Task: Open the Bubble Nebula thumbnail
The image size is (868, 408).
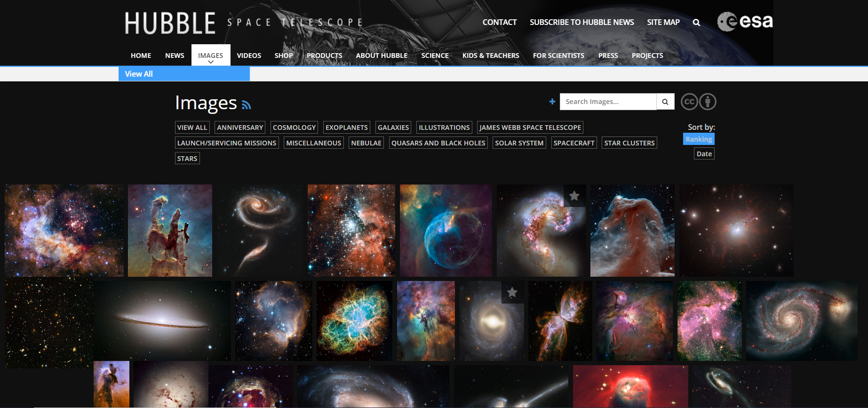Action: [446, 231]
